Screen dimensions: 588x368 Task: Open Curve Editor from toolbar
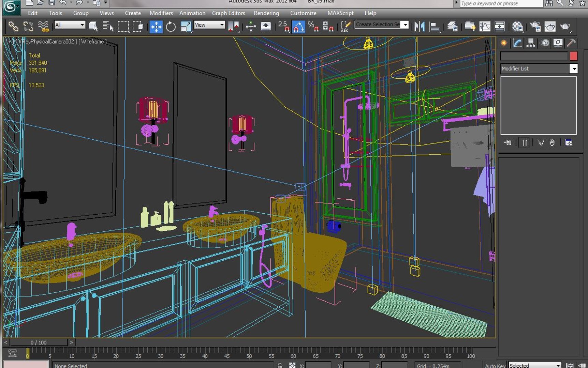[x=485, y=26]
